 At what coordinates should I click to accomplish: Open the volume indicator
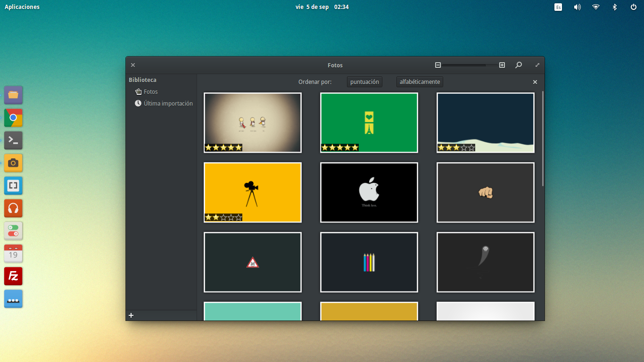click(577, 7)
